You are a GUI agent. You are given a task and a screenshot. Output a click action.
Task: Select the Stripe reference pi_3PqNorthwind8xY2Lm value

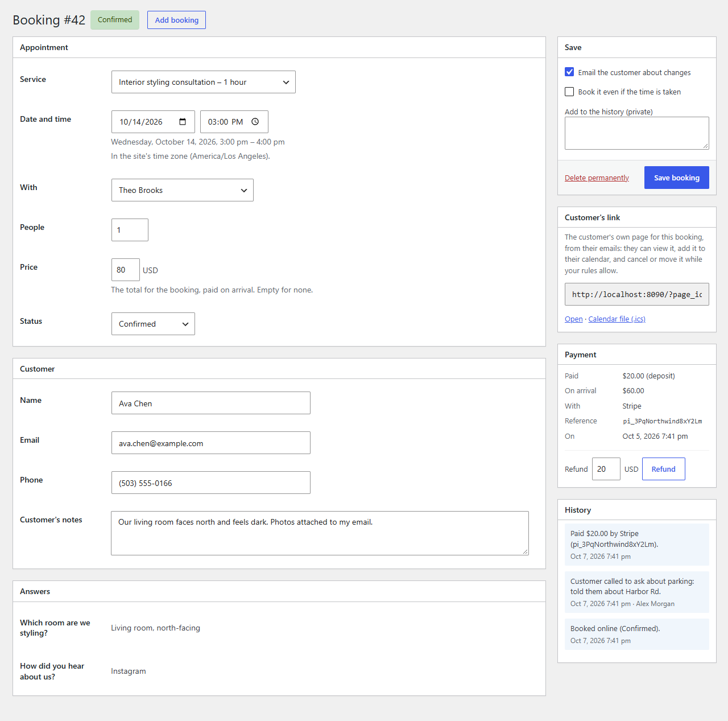point(663,421)
